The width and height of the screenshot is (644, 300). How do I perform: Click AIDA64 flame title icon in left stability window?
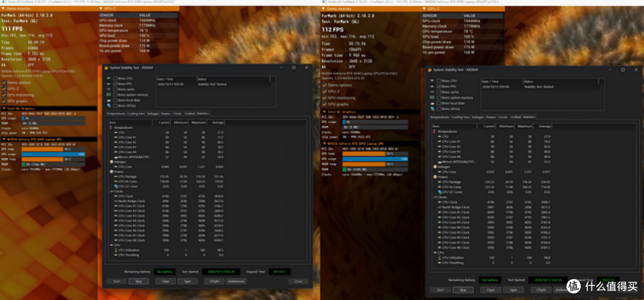(106, 68)
